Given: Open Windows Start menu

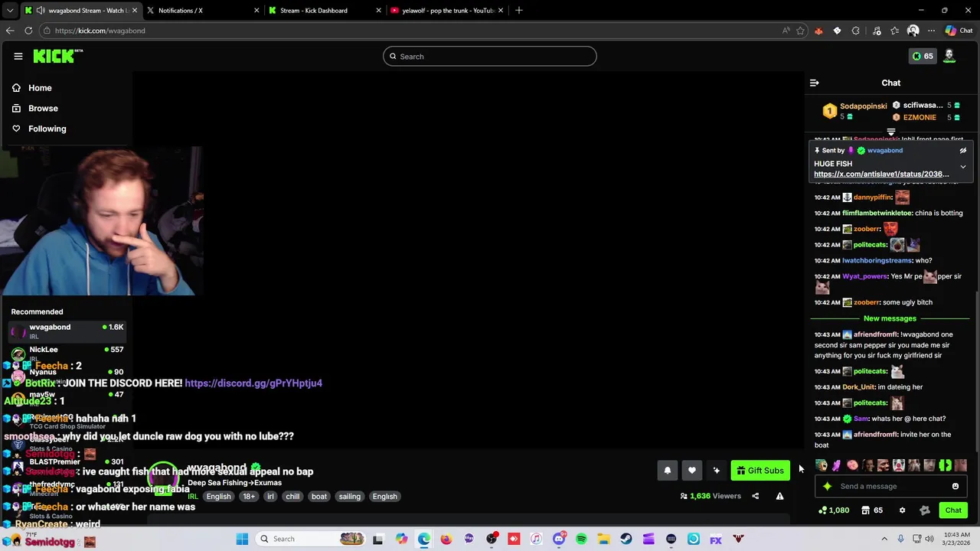Looking at the screenshot, I should [x=243, y=539].
